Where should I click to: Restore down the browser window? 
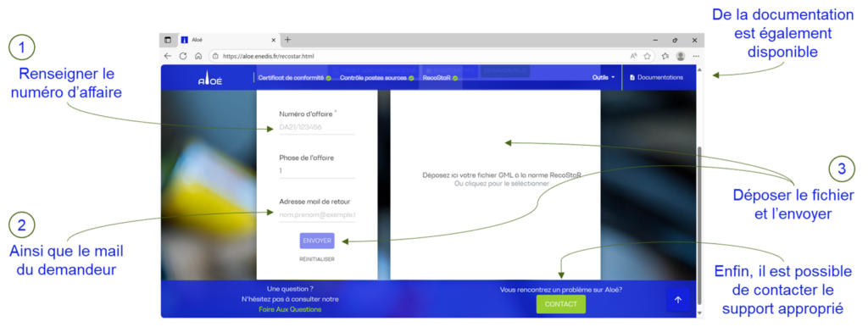point(675,41)
